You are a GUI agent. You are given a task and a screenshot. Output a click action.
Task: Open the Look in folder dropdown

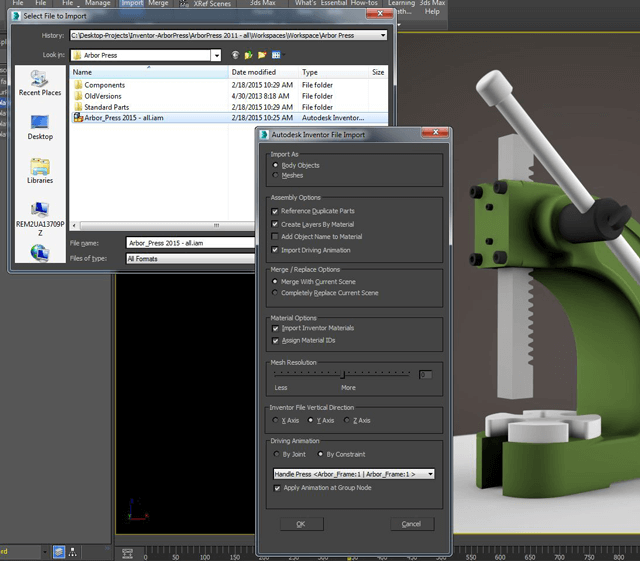click(216, 55)
